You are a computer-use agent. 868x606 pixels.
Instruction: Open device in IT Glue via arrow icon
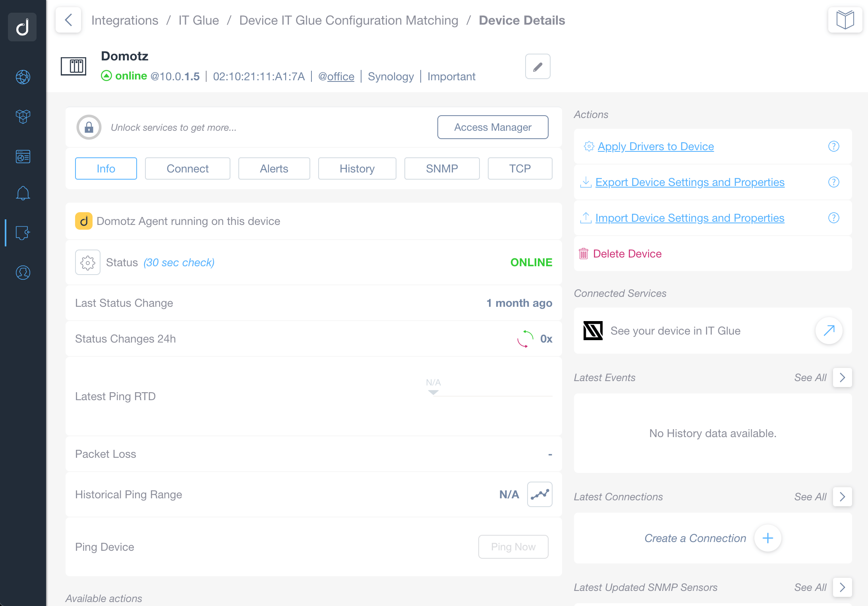[829, 331]
